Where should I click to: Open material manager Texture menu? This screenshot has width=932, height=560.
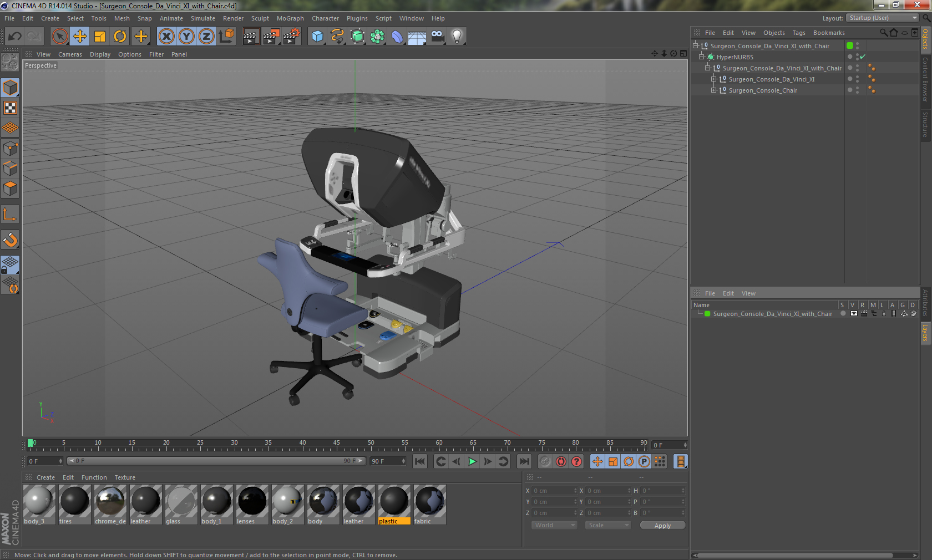pos(125,477)
